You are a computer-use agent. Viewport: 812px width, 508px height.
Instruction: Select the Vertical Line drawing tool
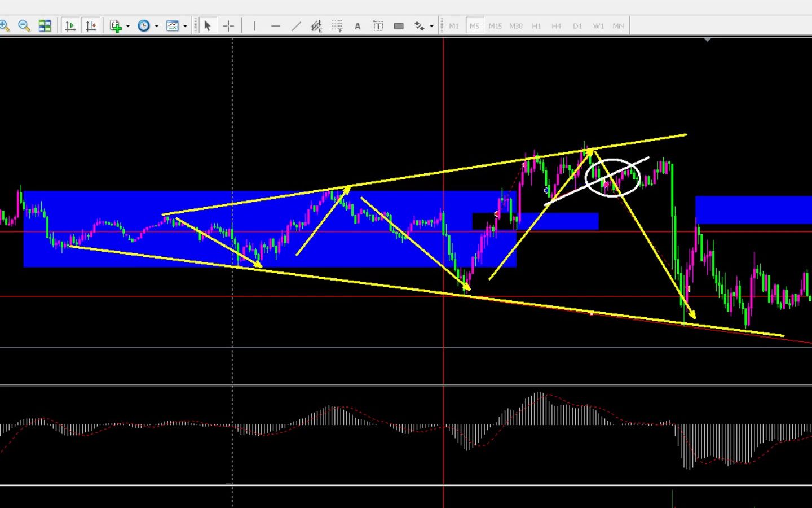pyautogui.click(x=255, y=25)
